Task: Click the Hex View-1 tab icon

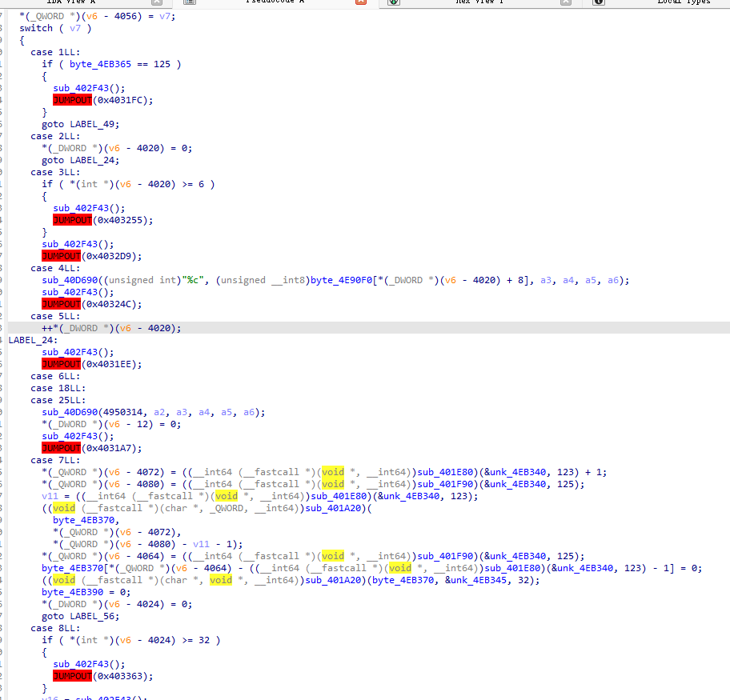Action: [x=394, y=2]
